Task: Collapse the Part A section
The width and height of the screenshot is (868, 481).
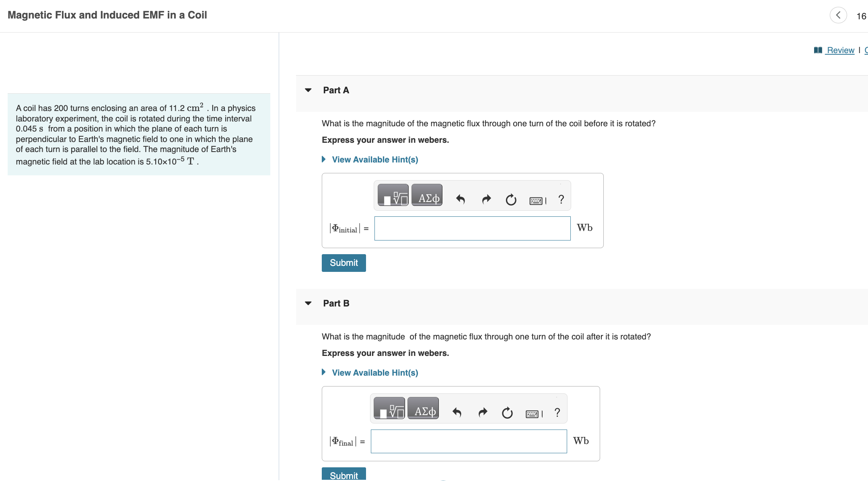Action: point(308,90)
